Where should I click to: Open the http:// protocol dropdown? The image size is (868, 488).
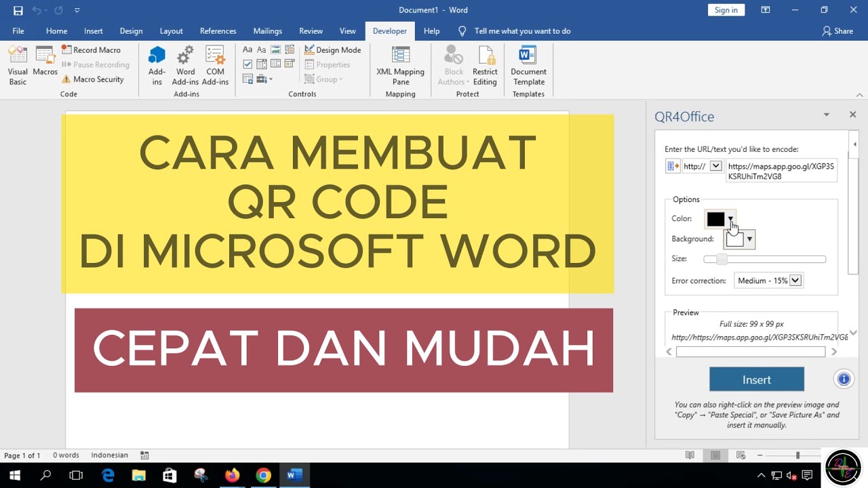(x=715, y=166)
